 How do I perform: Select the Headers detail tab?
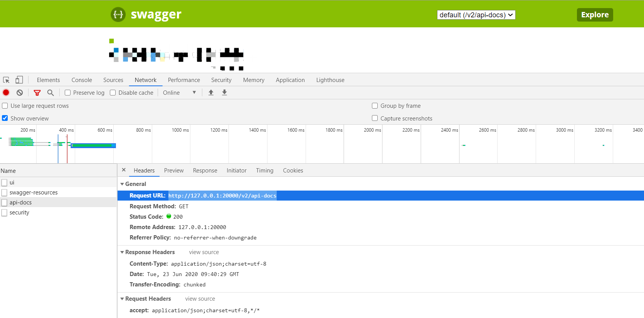click(x=144, y=171)
